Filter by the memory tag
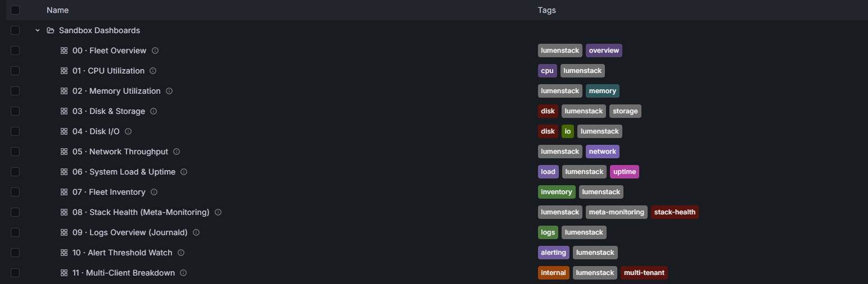868x284 pixels. point(603,91)
